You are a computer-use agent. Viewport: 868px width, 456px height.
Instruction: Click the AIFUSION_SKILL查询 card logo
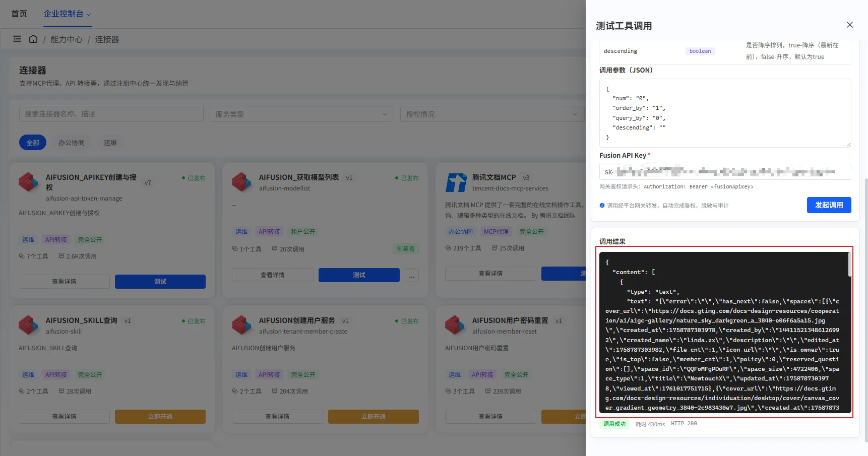[28, 325]
